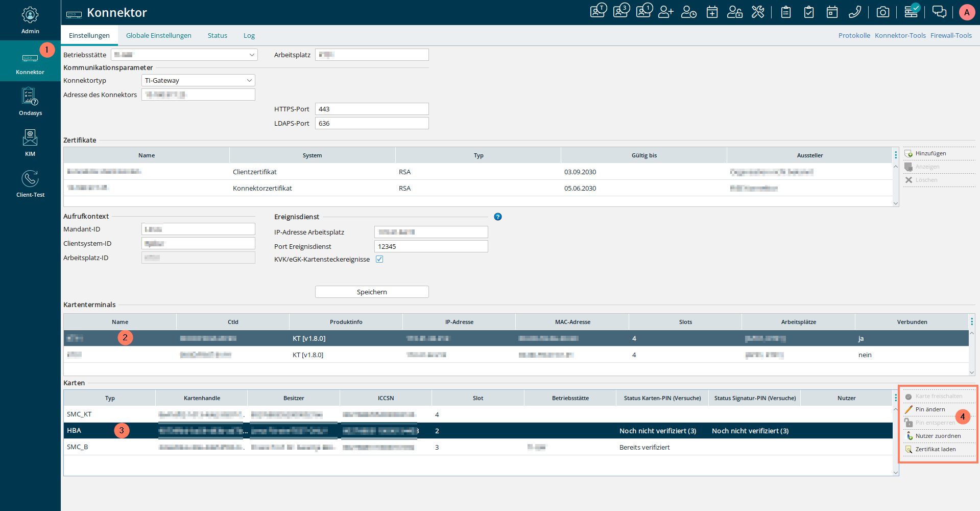Open the Konnektortyp TI-Gateway dropdown
The image size is (980, 511).
pyautogui.click(x=198, y=80)
